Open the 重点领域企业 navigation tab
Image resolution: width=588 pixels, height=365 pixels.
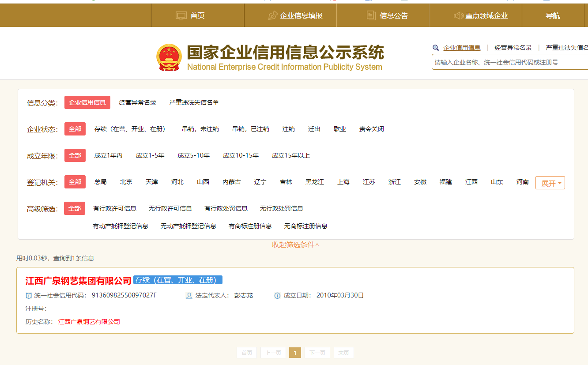click(476, 15)
